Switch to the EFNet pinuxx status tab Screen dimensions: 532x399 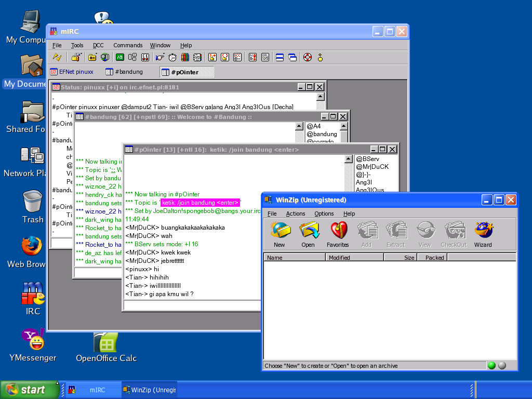click(72, 72)
